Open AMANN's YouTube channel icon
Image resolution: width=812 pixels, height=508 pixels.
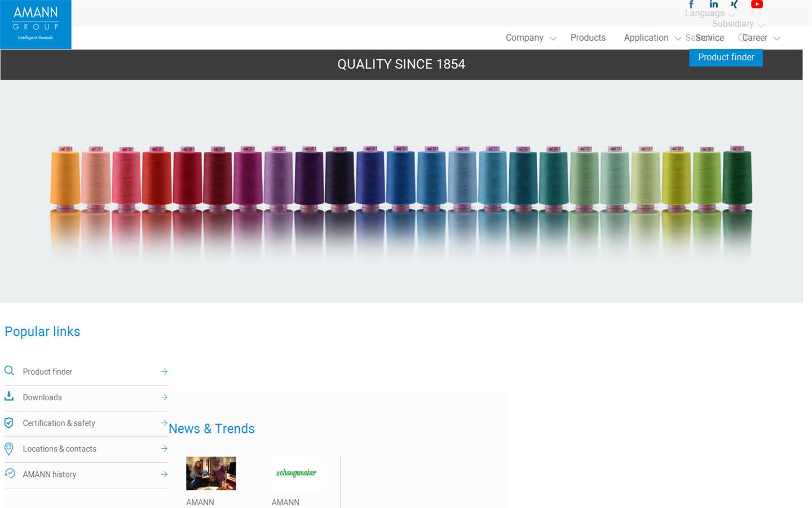[757, 5]
